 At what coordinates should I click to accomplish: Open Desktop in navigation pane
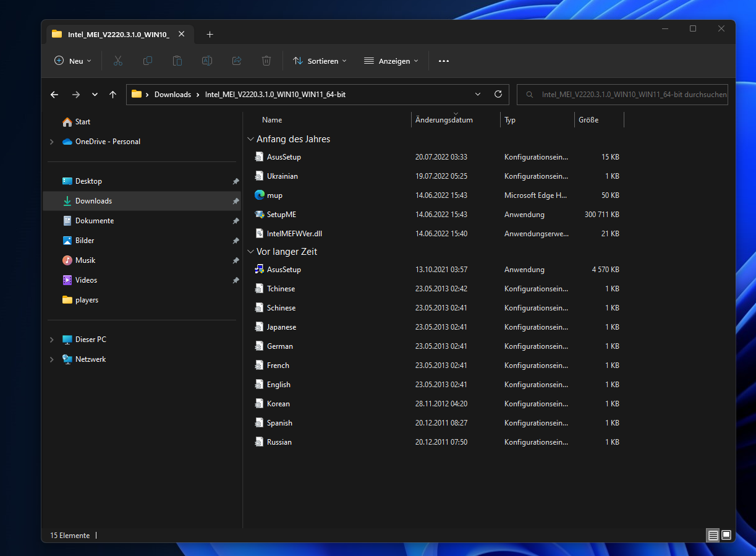click(88, 181)
